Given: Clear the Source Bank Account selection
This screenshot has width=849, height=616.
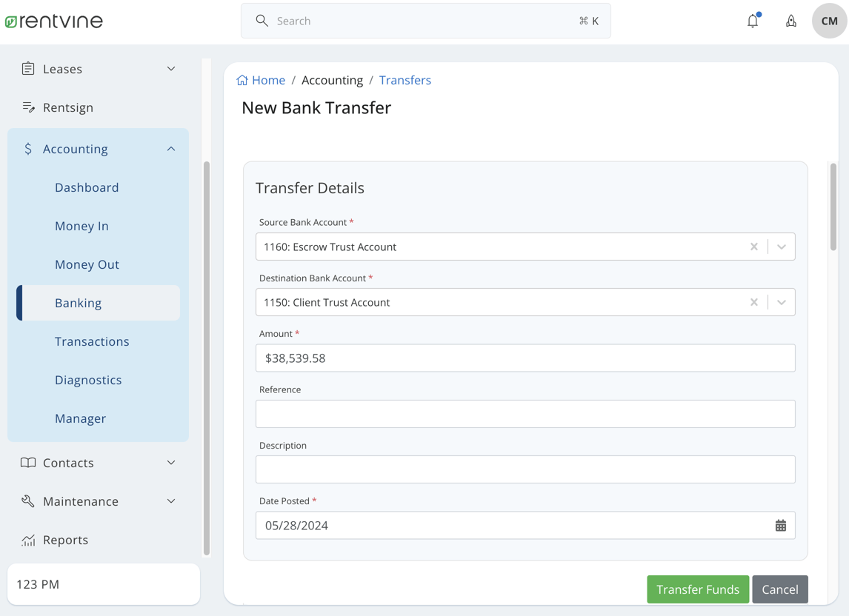Looking at the screenshot, I should click(x=754, y=247).
